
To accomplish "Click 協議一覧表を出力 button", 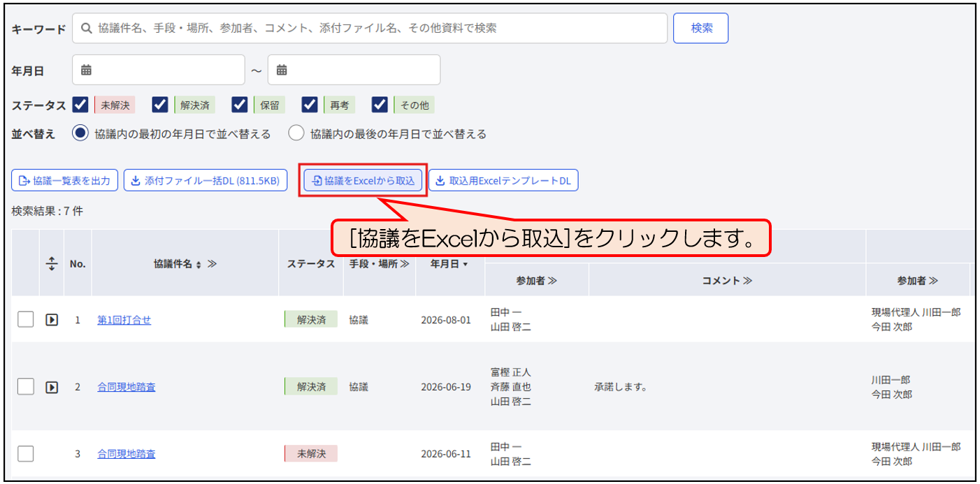I will pos(65,181).
